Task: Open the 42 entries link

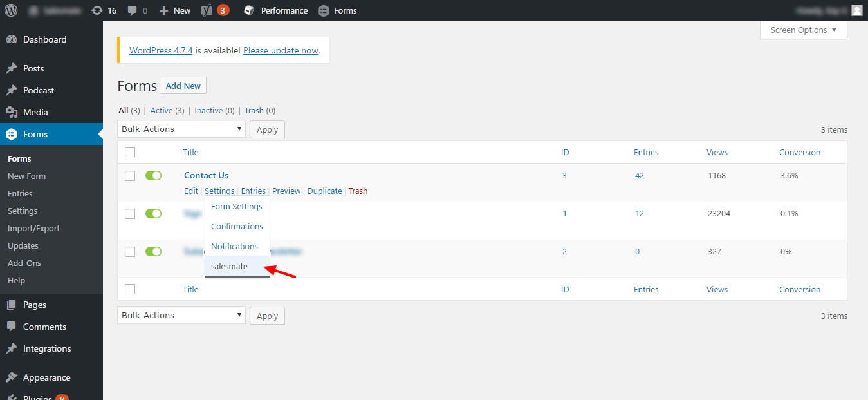Action: point(640,175)
